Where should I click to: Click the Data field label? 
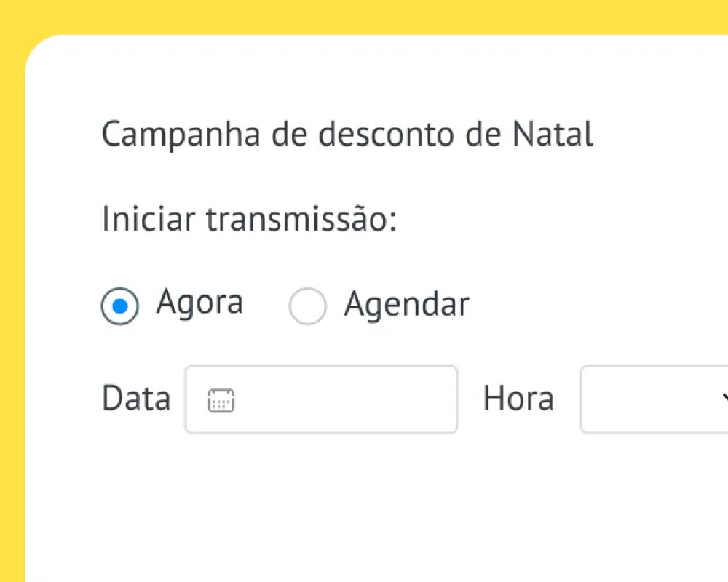coord(136,399)
